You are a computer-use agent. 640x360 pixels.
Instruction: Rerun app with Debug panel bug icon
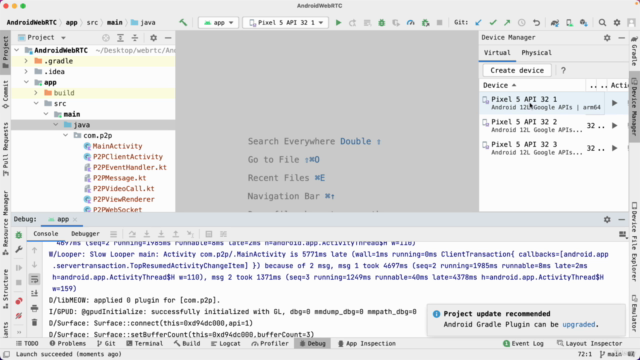click(19, 235)
